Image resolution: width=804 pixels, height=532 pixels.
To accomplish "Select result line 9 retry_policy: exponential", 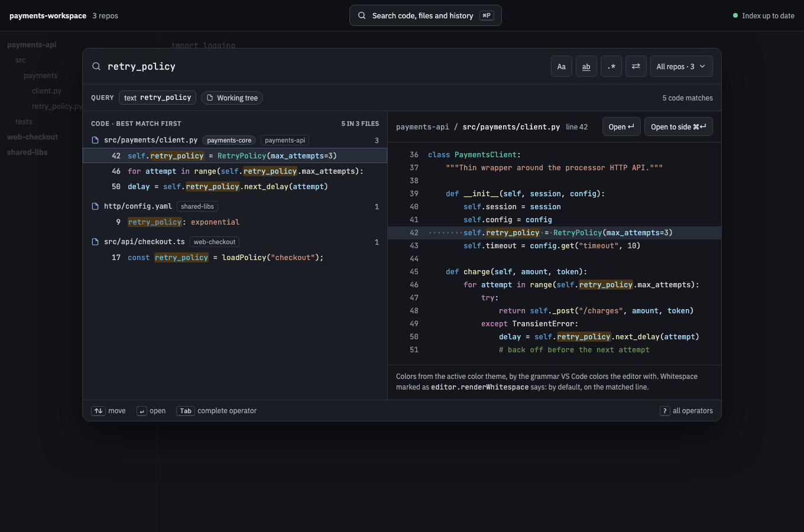I will (x=235, y=222).
